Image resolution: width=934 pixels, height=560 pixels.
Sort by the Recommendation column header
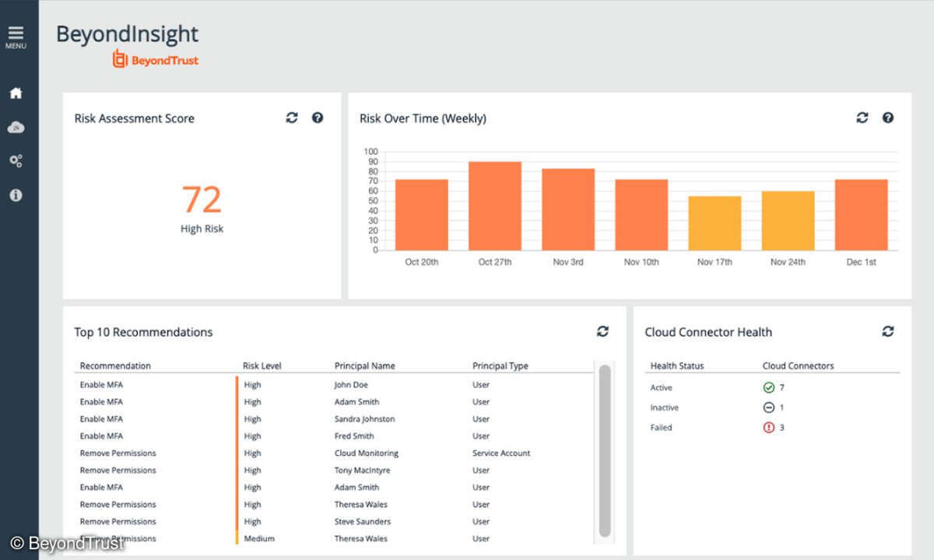[115, 366]
